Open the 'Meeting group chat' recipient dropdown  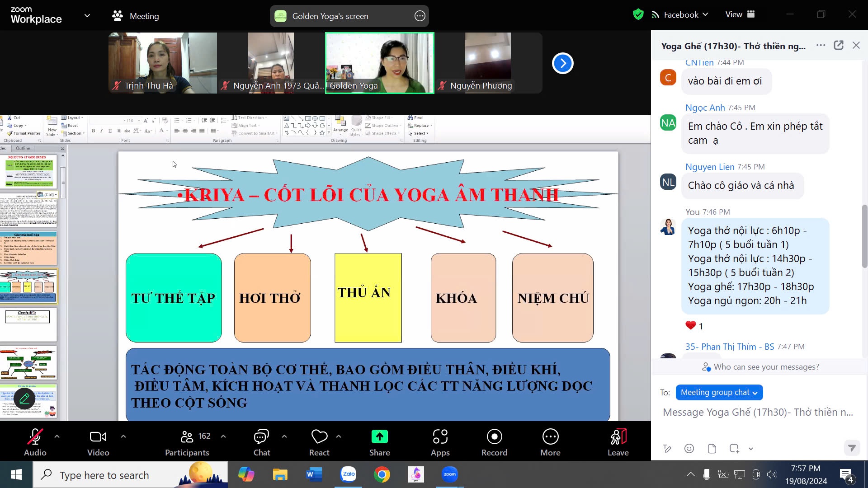719,392
